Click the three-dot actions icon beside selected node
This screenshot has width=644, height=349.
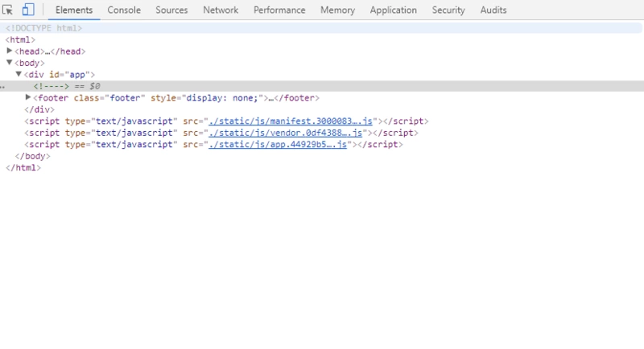[3, 86]
